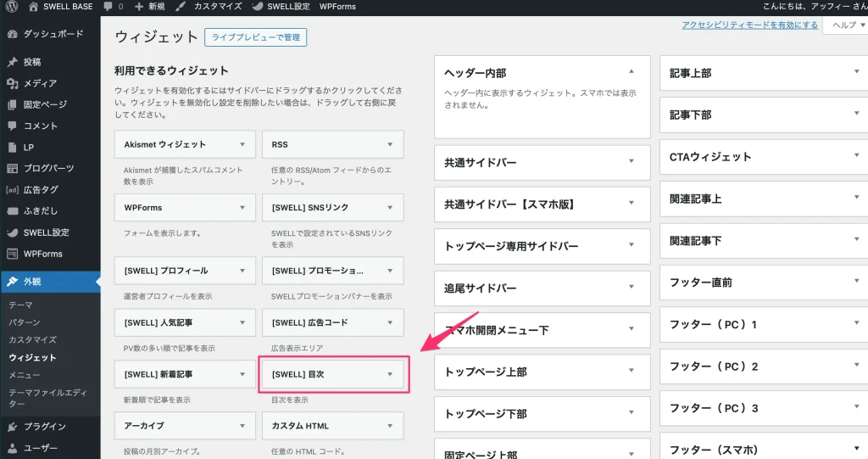This screenshot has width=868, height=459.
Task: Click the 外観 paintbrush icon
Action: 12,282
